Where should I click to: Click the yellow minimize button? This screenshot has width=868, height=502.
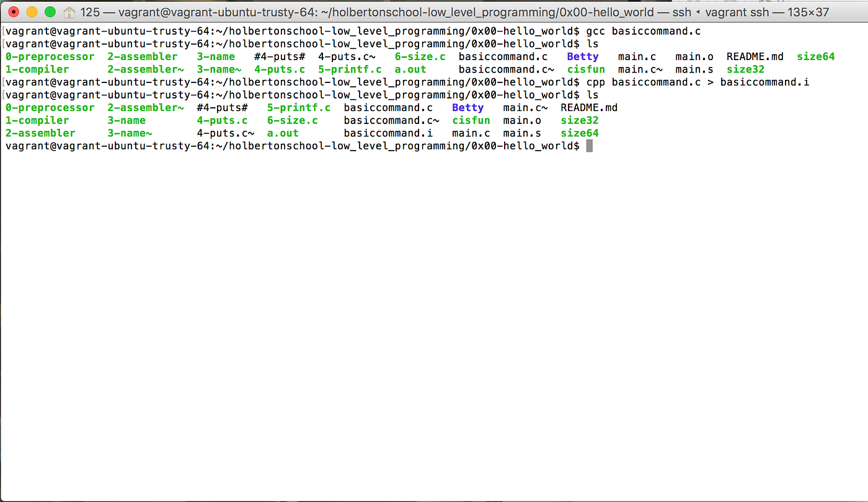tap(31, 11)
